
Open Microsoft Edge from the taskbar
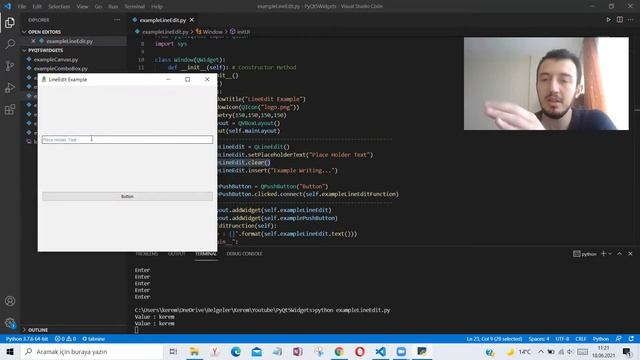[x=236, y=351]
